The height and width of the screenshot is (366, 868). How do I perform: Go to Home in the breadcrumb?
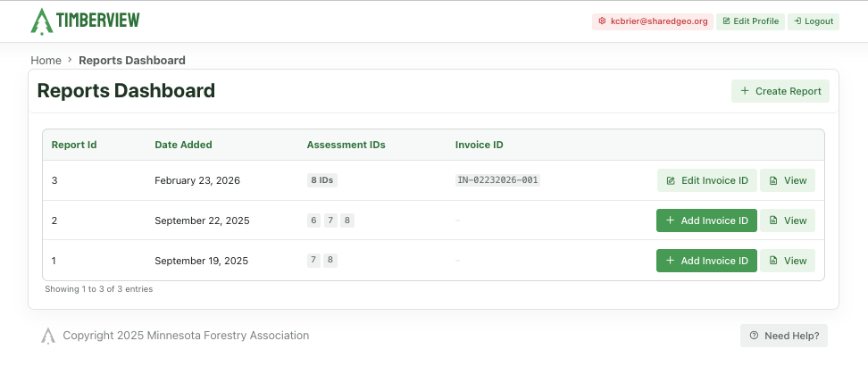coord(46,61)
